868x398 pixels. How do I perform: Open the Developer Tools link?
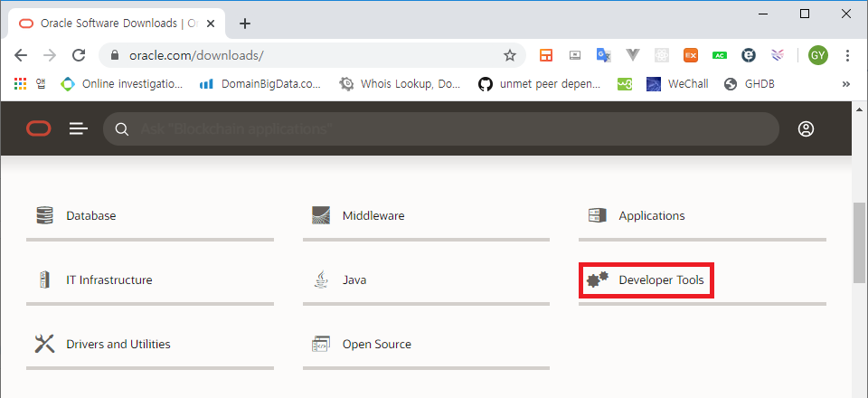(662, 280)
